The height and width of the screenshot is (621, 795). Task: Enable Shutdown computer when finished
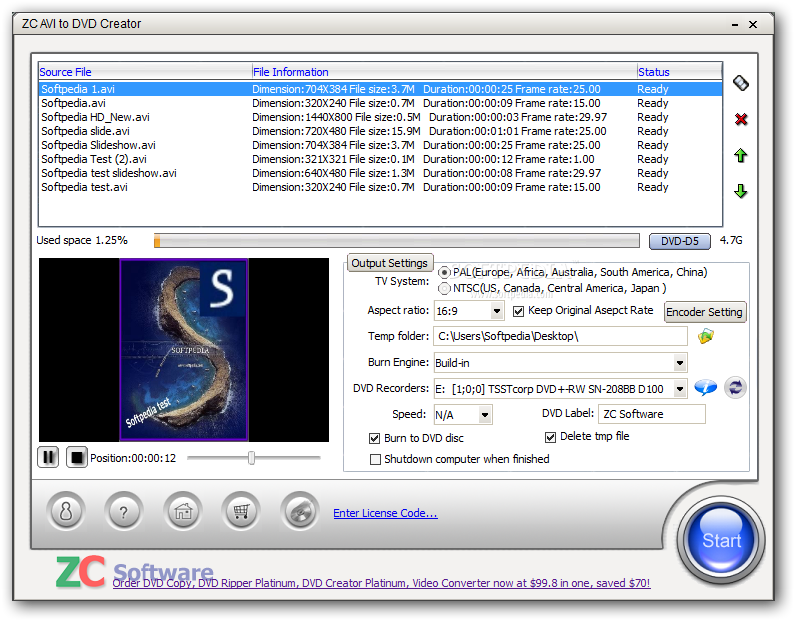pos(375,459)
